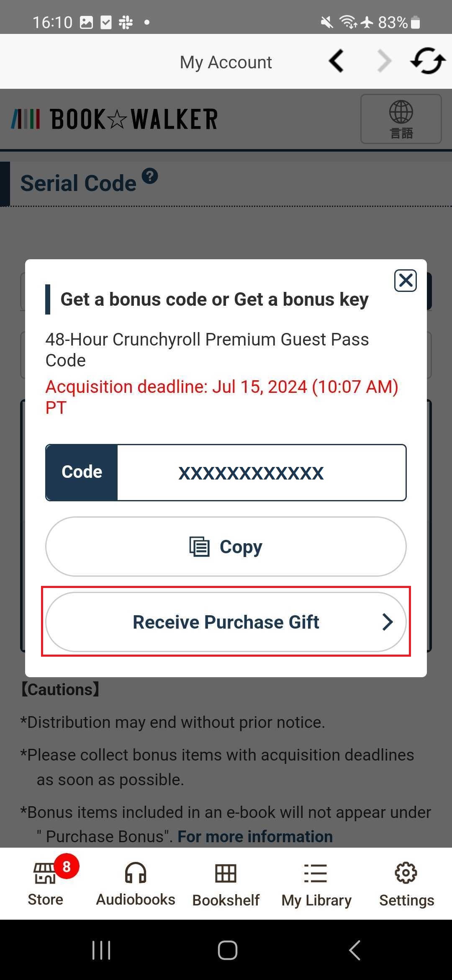Open the My Library tab
The height and width of the screenshot is (980, 452).
tap(316, 884)
